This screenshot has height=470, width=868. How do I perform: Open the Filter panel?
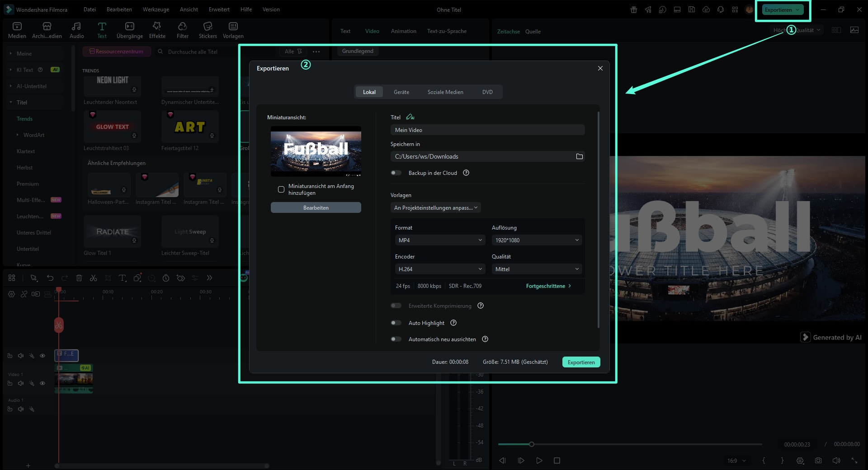tap(183, 30)
